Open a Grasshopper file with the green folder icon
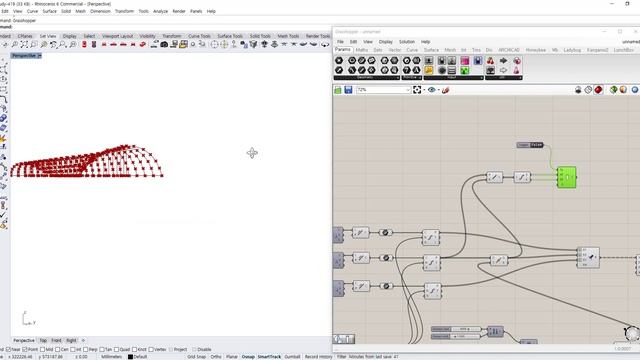Image resolution: width=640 pixels, height=360 pixels. tap(338, 90)
